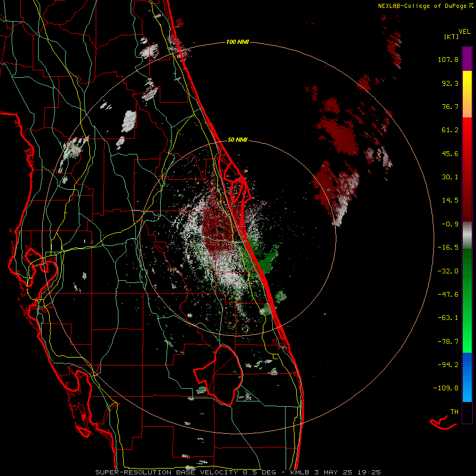This screenshot has width=476, height=476.
Task: Click the [KT] units label
Action: tap(451, 36)
